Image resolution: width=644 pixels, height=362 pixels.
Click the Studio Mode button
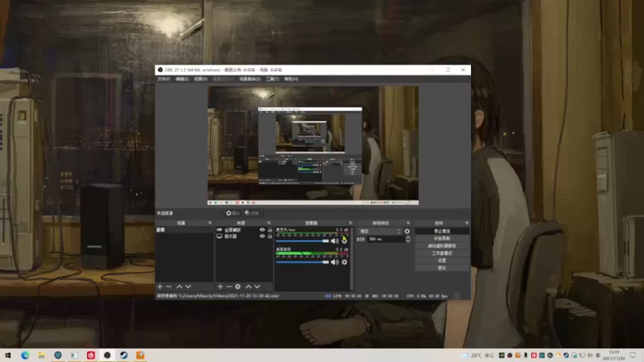pyautogui.click(x=442, y=253)
